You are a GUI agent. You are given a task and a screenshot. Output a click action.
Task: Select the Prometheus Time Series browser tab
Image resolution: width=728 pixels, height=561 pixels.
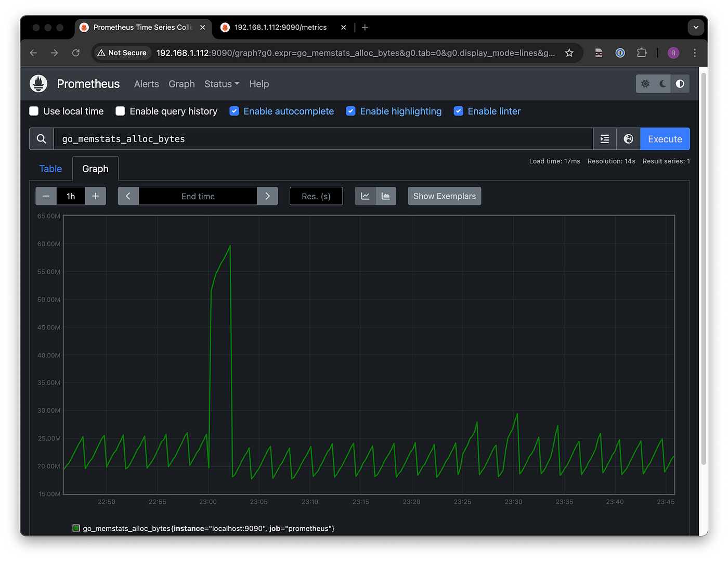tap(143, 28)
